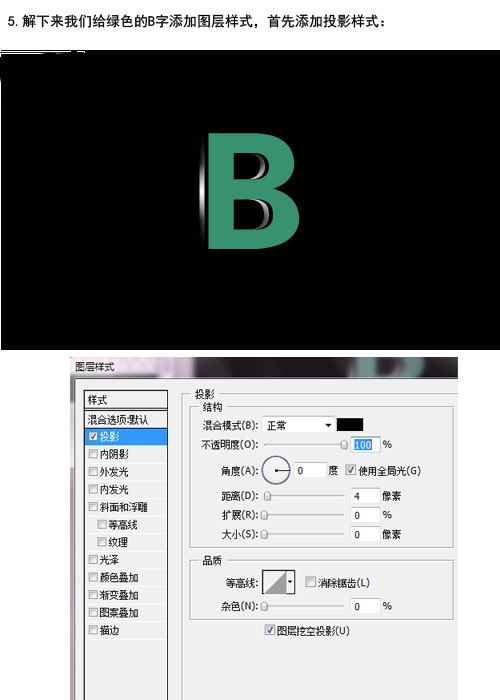Click the 大小 size slider
The image size is (500, 700).
[x=304, y=534]
